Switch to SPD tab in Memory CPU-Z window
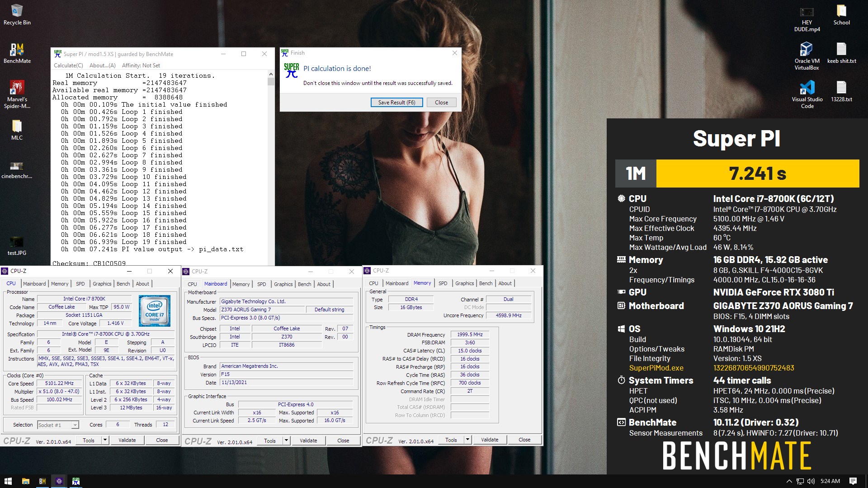868x488 pixels. pyautogui.click(x=443, y=283)
